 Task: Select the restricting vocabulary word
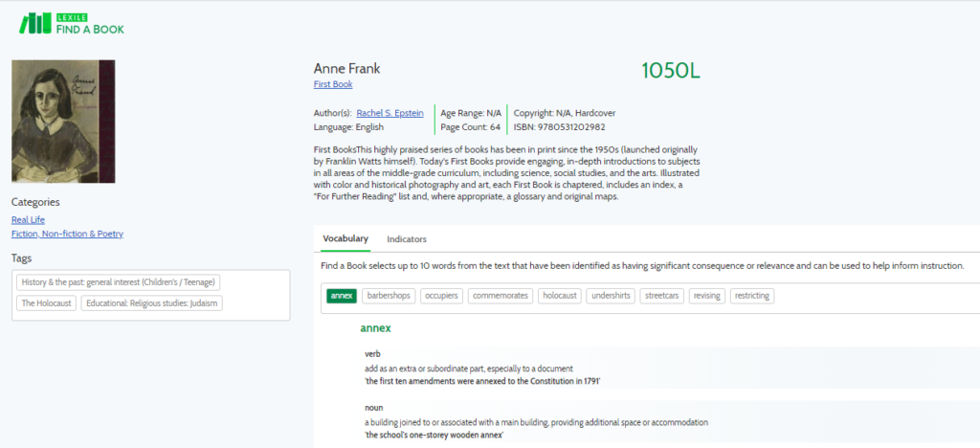point(752,296)
